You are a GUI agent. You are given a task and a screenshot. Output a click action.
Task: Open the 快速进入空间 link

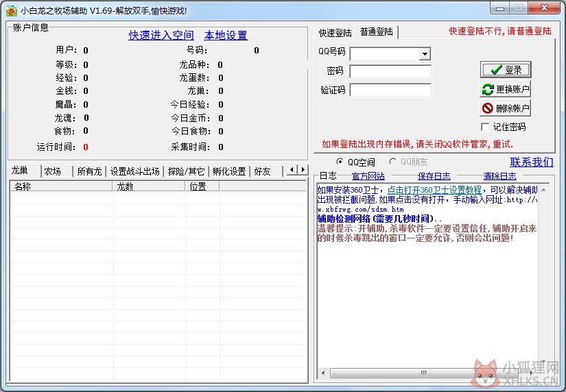161,36
